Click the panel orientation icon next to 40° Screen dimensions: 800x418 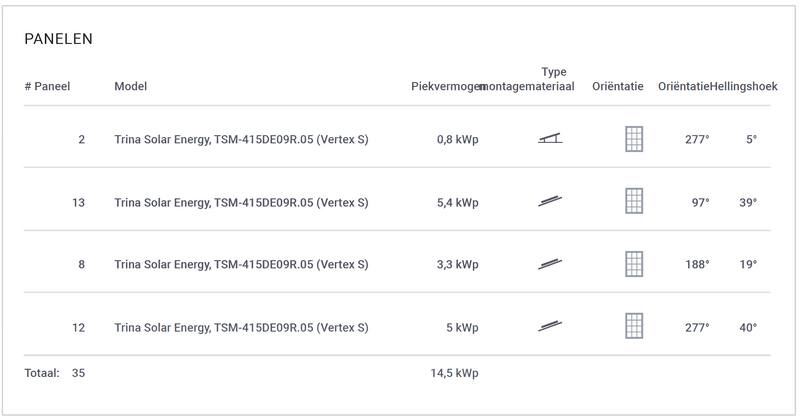[x=634, y=326]
